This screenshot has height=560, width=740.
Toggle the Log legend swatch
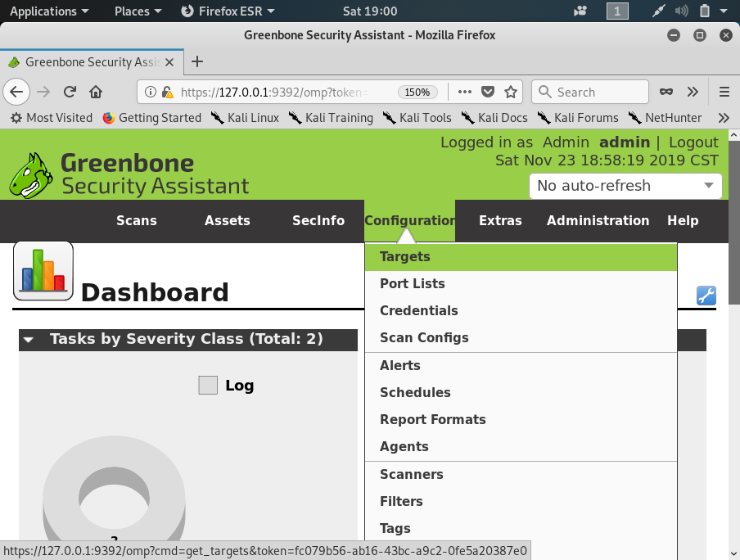pyautogui.click(x=208, y=386)
